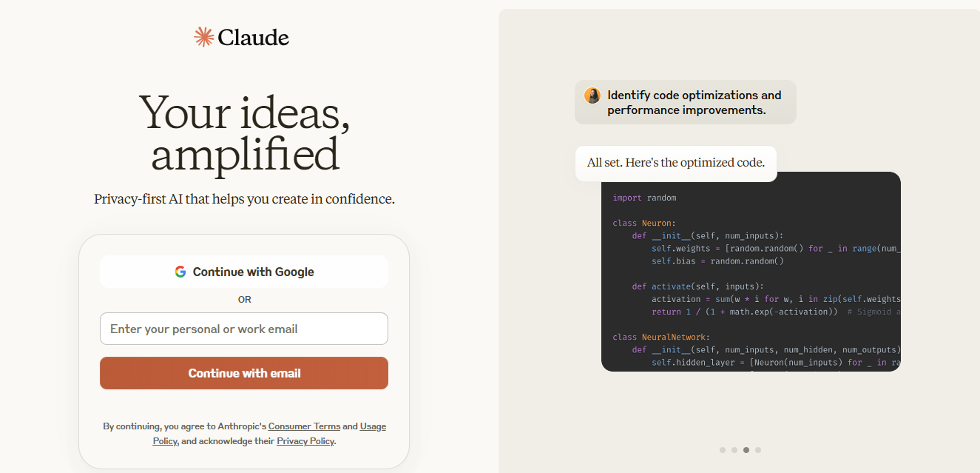The image size is (980, 473).
Task: Click 'import random' code line
Action: (x=644, y=198)
